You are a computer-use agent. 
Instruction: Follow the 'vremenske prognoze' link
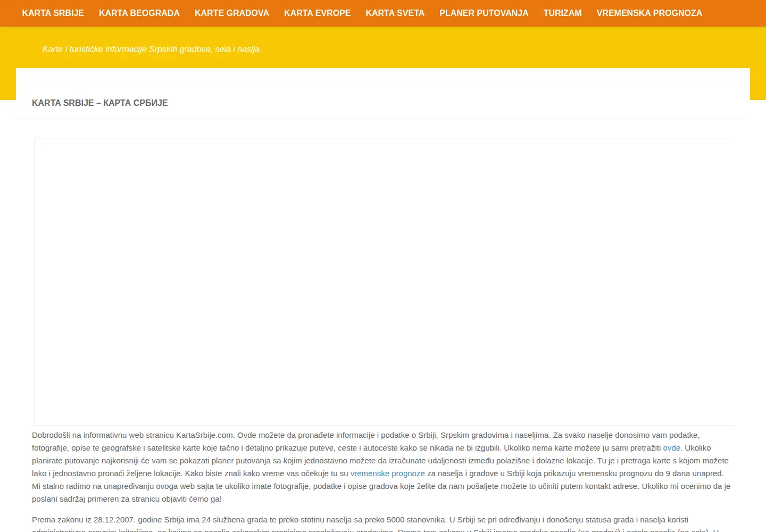coord(387,473)
